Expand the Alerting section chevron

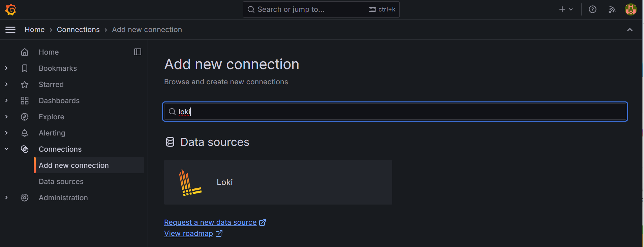pos(6,133)
